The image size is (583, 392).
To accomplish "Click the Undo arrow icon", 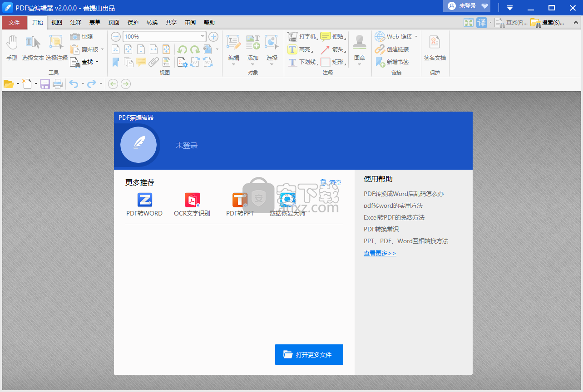I will click(x=74, y=84).
